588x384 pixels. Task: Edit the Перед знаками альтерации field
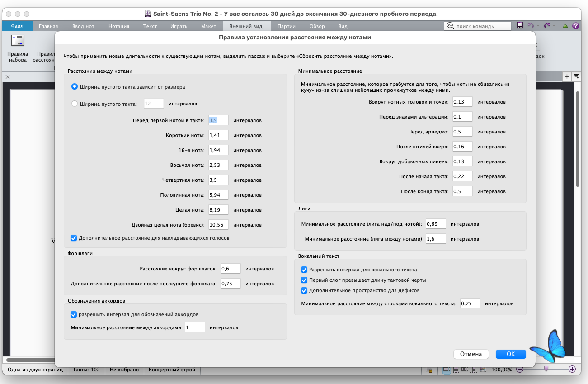462,117
